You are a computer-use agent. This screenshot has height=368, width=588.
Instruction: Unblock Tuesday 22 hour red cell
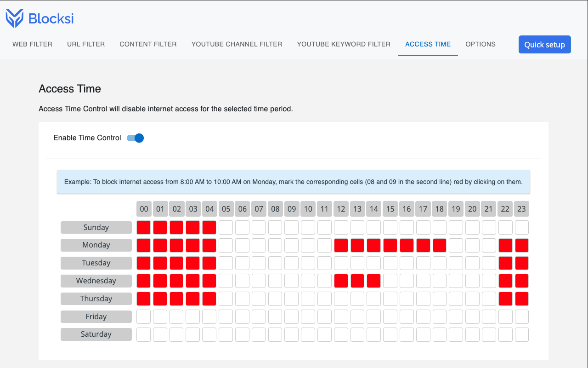pos(505,263)
